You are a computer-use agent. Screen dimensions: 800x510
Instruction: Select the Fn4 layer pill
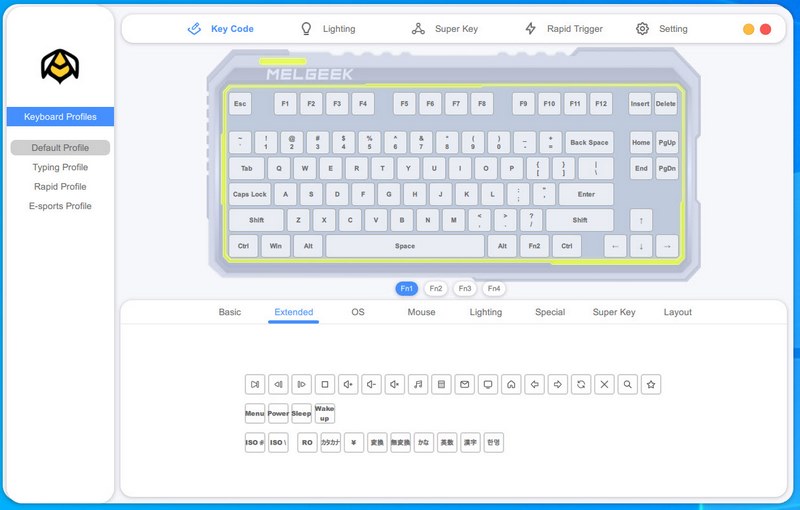[x=494, y=289]
